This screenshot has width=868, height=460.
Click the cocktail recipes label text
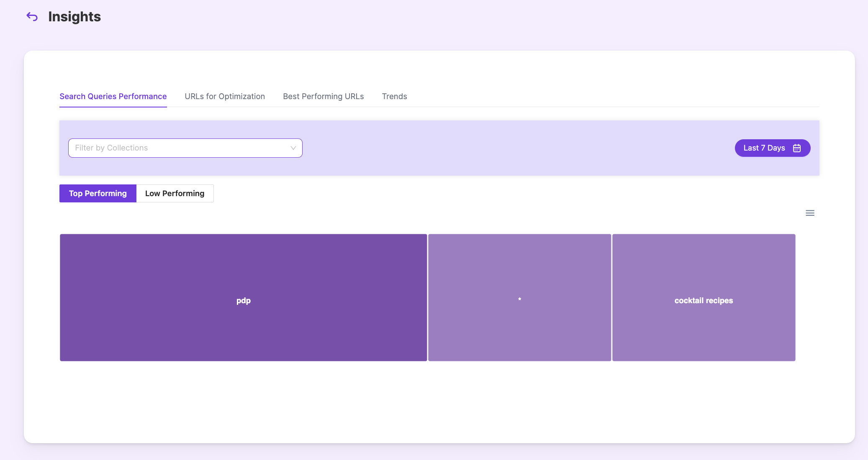coord(704,301)
